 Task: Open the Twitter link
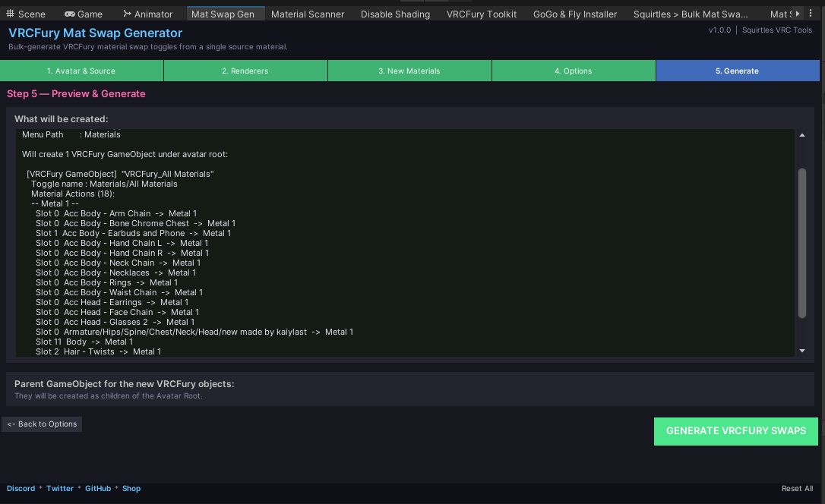60,488
